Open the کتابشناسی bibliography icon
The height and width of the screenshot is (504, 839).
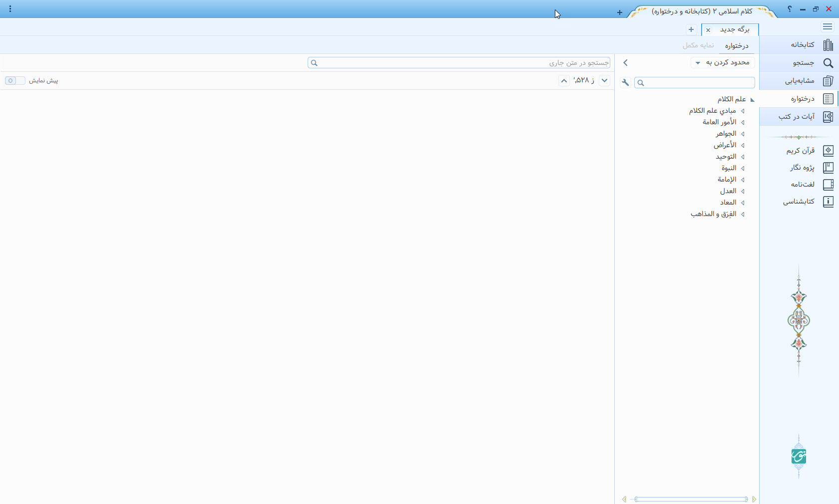click(x=828, y=202)
